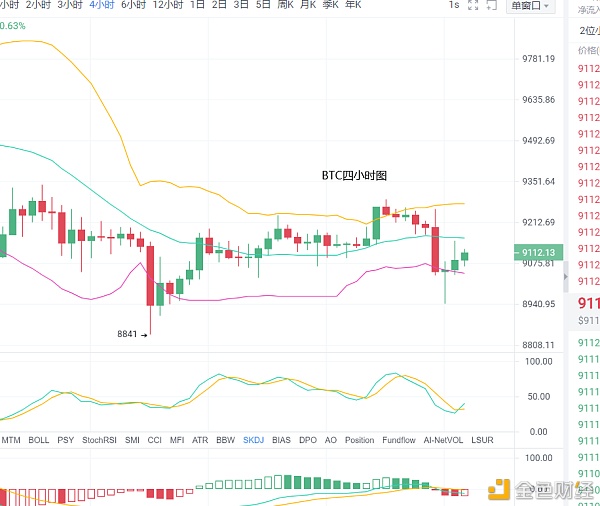Select the AO indicator

pos(331,440)
